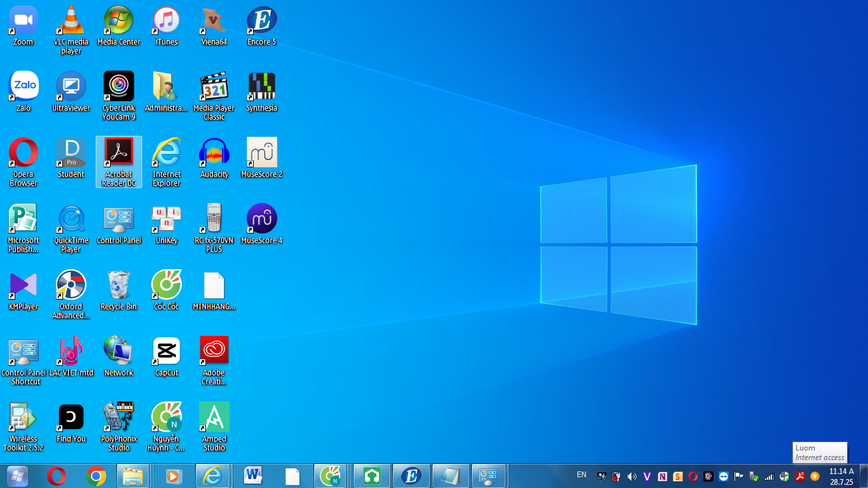Open Audacity audio editor
The height and width of the screenshot is (488, 868).
coord(214,151)
